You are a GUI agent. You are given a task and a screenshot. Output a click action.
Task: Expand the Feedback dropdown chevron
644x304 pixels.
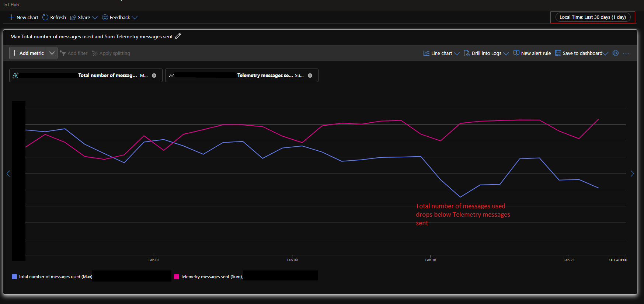(135, 18)
